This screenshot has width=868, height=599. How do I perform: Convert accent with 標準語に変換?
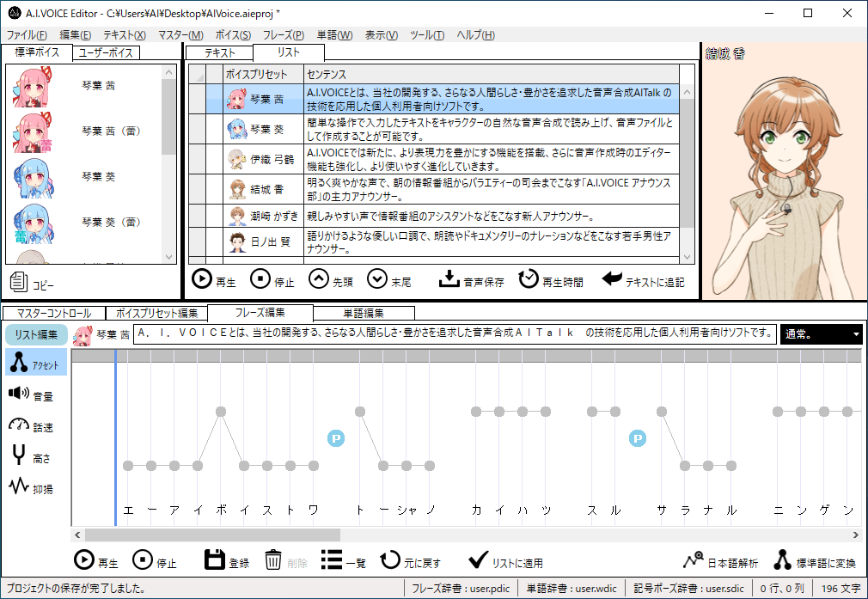tap(815, 560)
